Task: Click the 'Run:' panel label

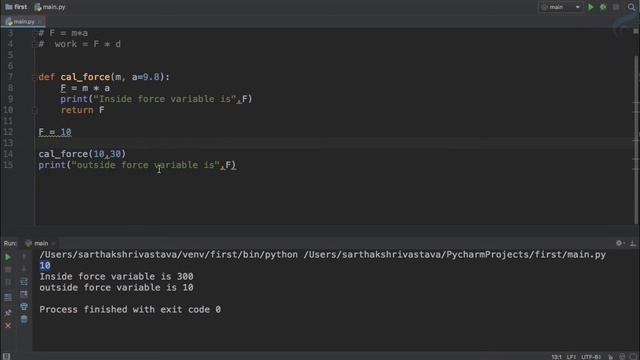Action: tap(10, 243)
